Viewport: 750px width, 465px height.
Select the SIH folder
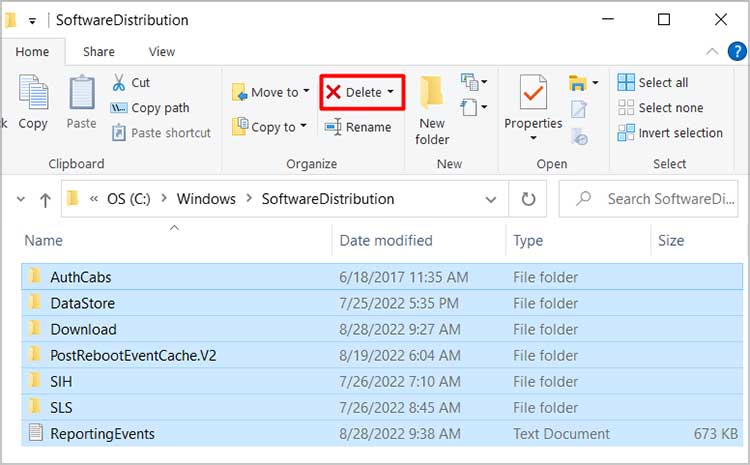pos(382,381)
